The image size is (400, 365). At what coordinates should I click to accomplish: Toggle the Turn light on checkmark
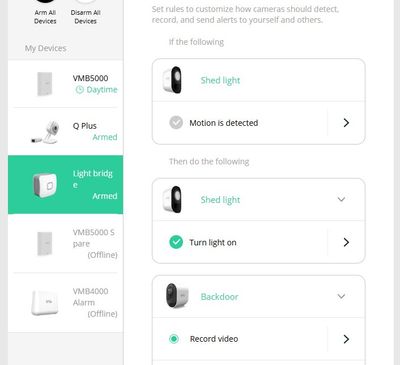coord(176,242)
